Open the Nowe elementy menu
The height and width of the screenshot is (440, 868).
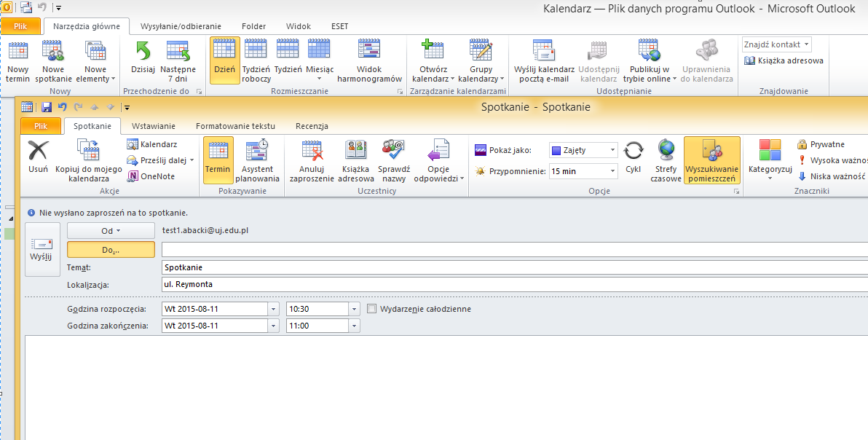pyautogui.click(x=96, y=61)
